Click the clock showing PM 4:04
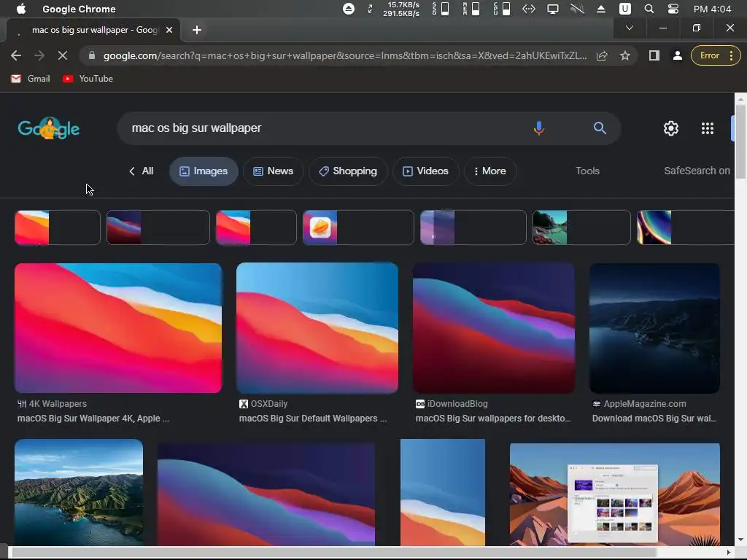The height and width of the screenshot is (560, 747). [x=712, y=9]
